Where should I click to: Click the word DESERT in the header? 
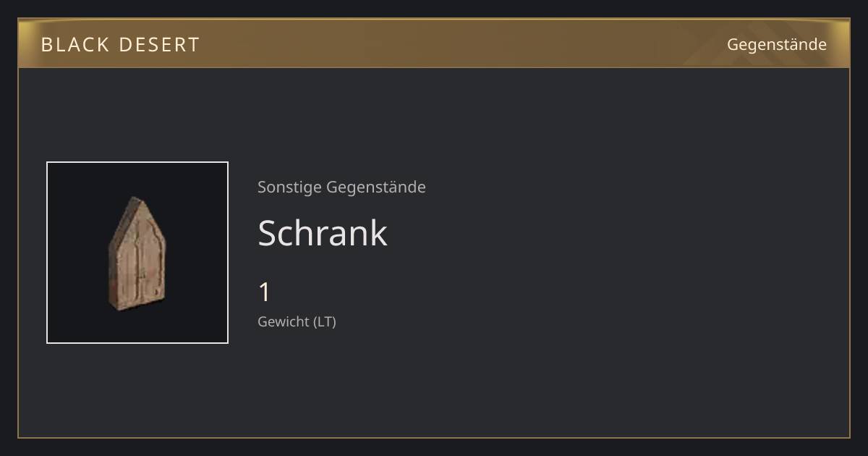point(159,45)
